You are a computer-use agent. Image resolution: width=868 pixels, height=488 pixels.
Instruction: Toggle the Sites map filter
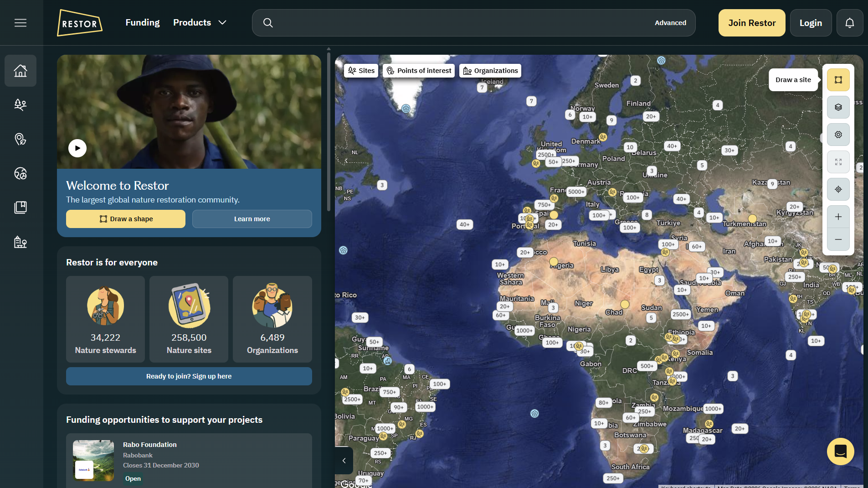pos(361,71)
